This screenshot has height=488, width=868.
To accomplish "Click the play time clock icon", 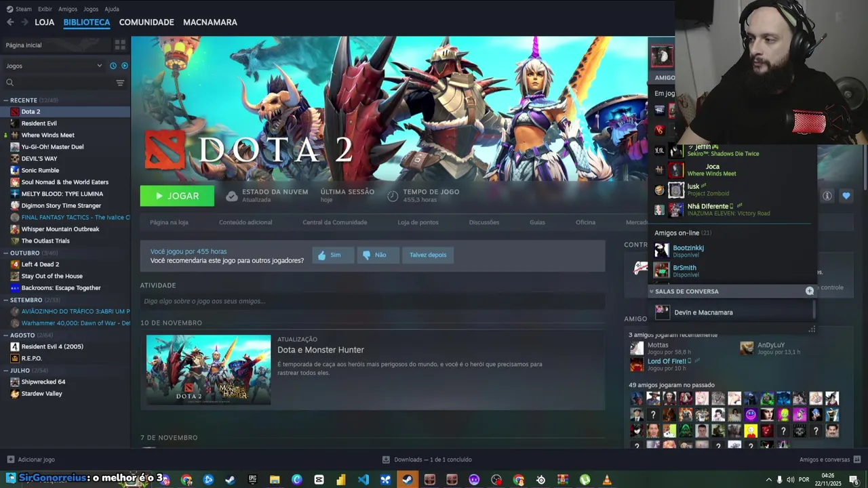I will click(x=393, y=196).
